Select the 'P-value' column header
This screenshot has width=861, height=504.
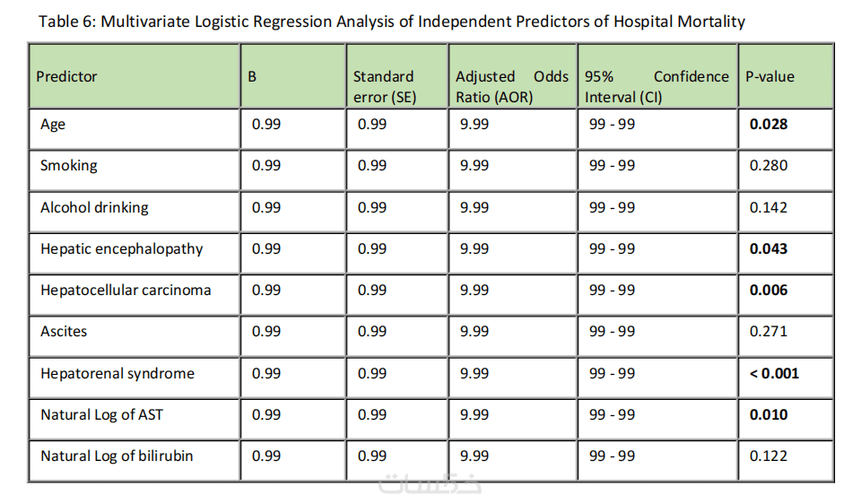(770, 77)
